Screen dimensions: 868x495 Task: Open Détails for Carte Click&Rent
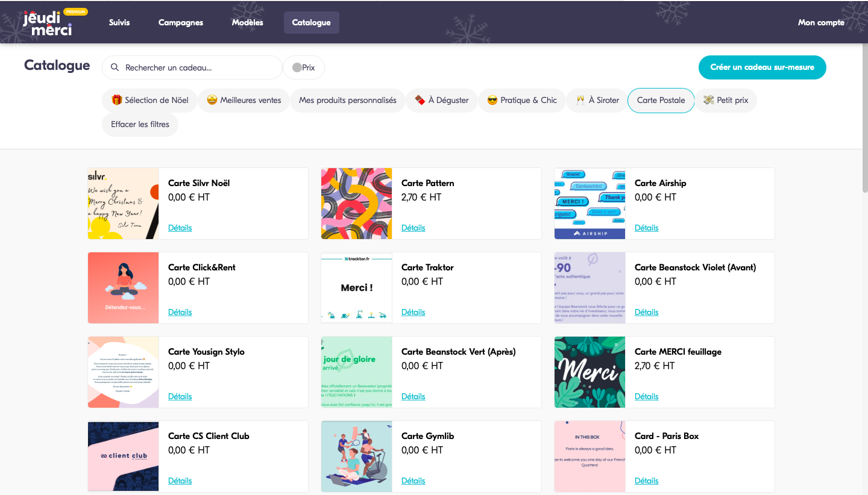(x=180, y=312)
